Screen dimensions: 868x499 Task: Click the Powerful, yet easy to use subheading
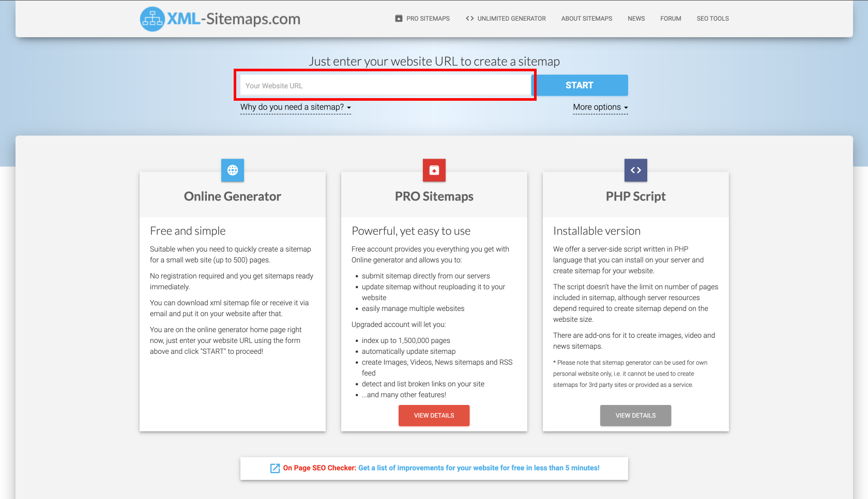(x=411, y=231)
